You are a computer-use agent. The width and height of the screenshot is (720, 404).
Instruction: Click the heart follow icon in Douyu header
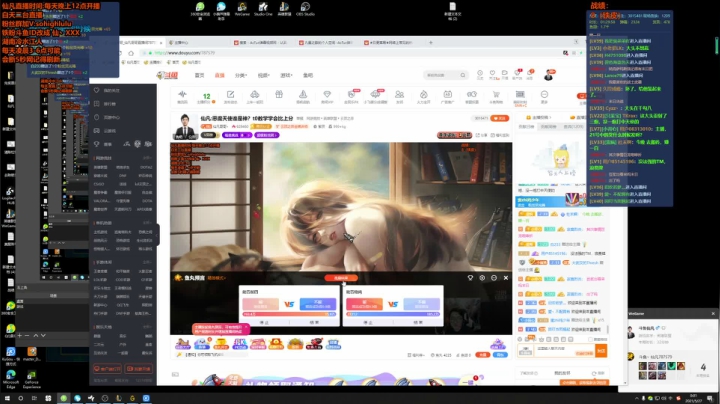pyautogui.click(x=492, y=73)
